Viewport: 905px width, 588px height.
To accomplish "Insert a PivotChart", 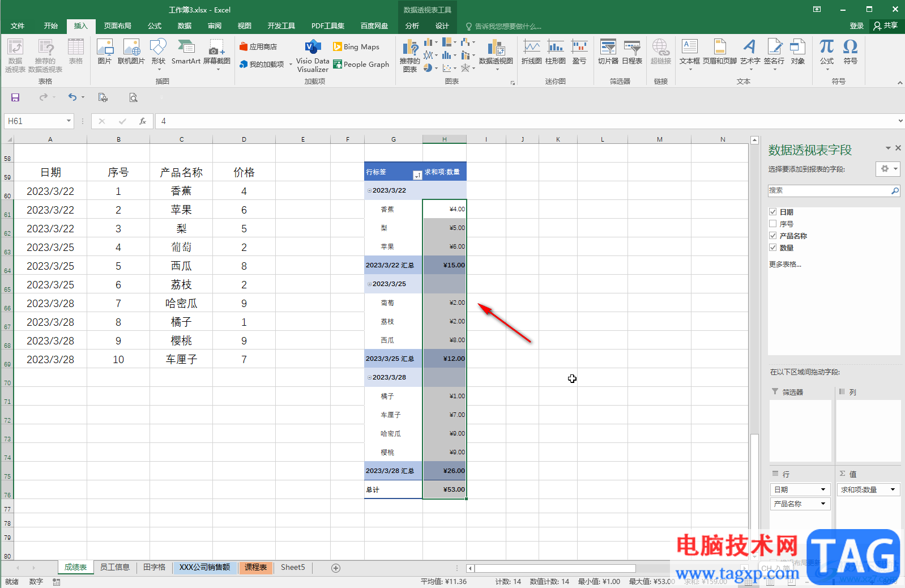I will [496, 54].
